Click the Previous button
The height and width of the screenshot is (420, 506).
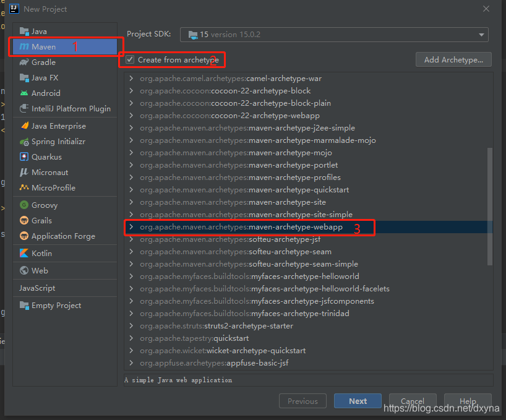tap(302, 401)
